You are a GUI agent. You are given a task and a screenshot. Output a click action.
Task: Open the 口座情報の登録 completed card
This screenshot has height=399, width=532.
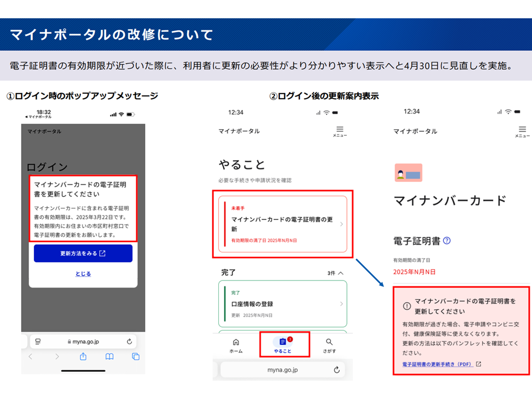[283, 304]
